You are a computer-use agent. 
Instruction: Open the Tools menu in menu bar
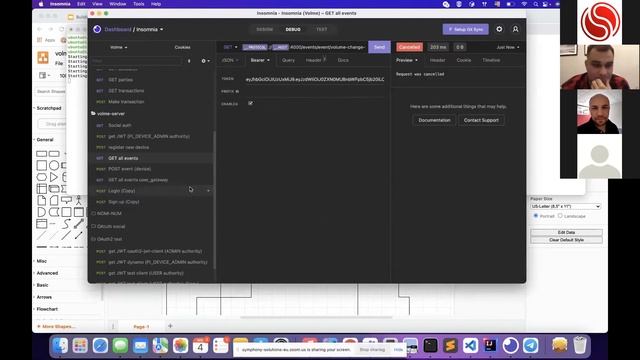(x=138, y=4)
